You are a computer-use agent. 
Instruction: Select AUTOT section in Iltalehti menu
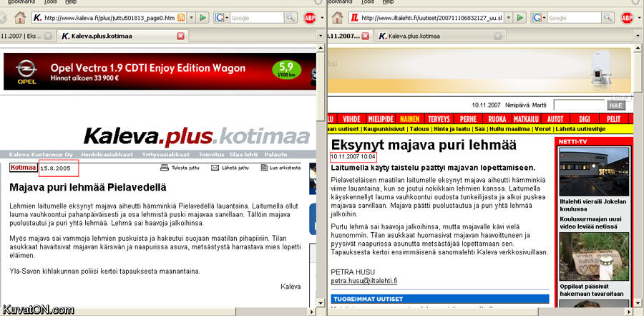tap(555, 119)
